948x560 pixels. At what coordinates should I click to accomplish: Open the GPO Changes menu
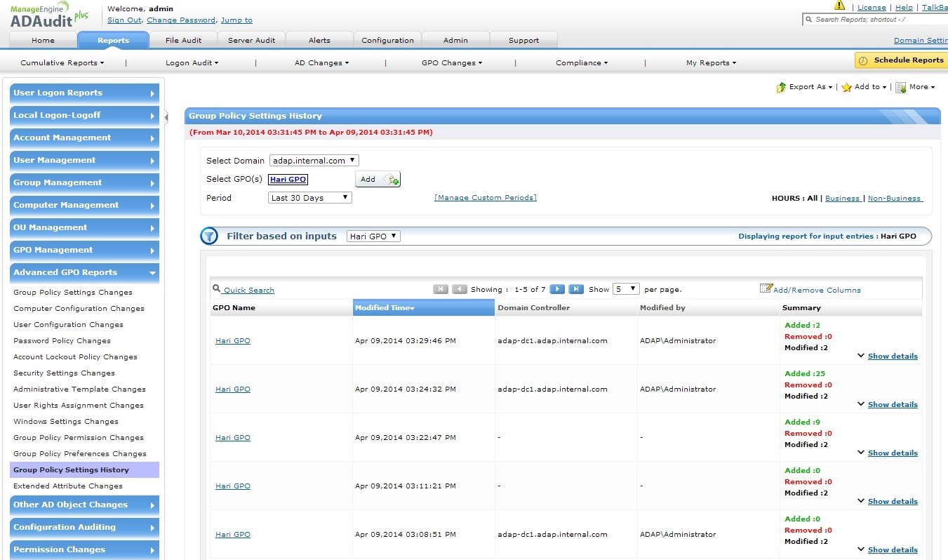point(451,62)
